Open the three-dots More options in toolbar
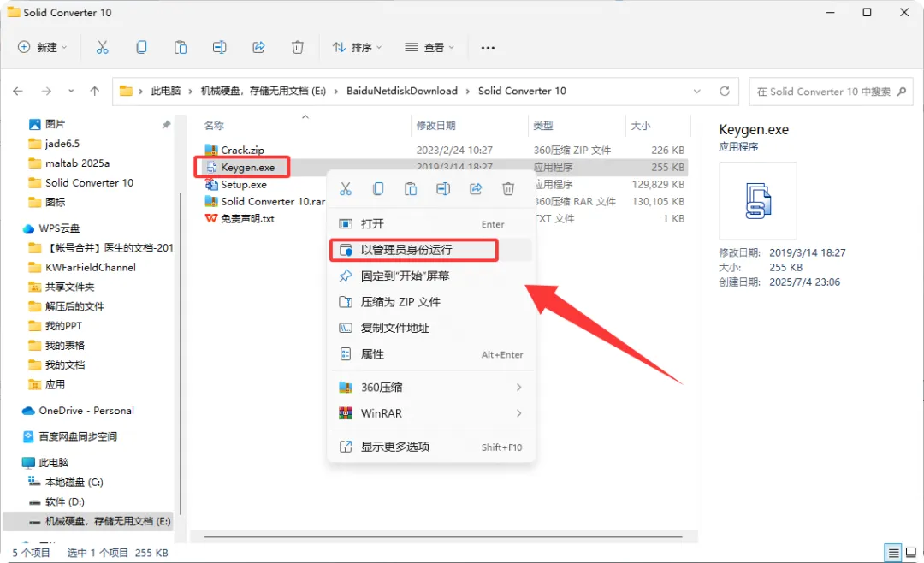Screen dimensions: 924x563 (488, 48)
